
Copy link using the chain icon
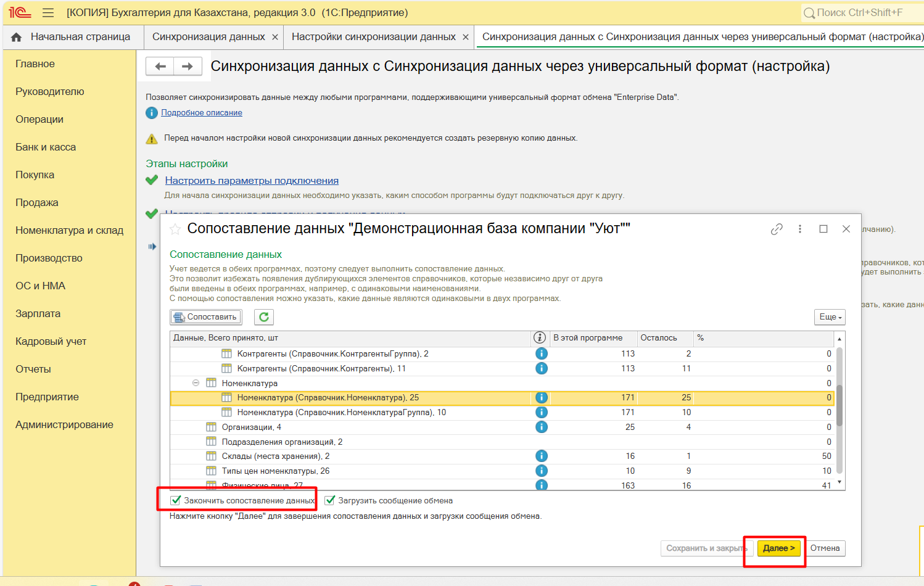777,229
